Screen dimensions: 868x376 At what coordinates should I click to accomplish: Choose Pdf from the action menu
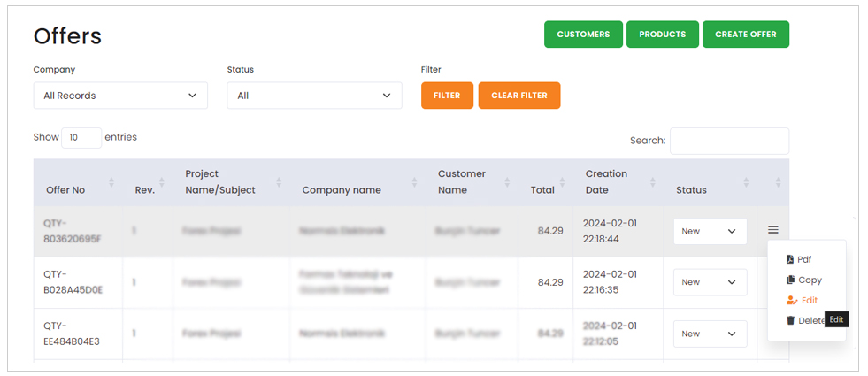803,260
